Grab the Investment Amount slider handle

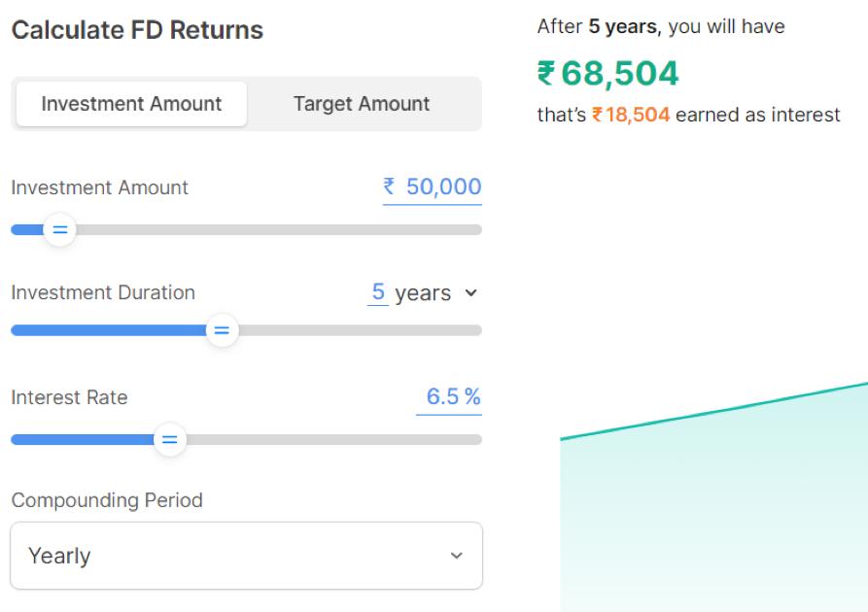point(60,230)
